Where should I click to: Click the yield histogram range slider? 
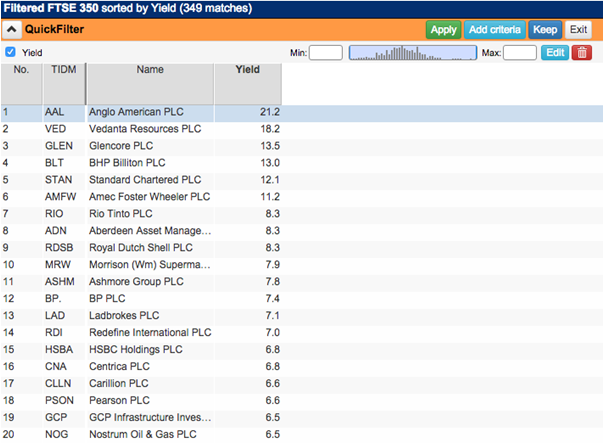[413, 53]
